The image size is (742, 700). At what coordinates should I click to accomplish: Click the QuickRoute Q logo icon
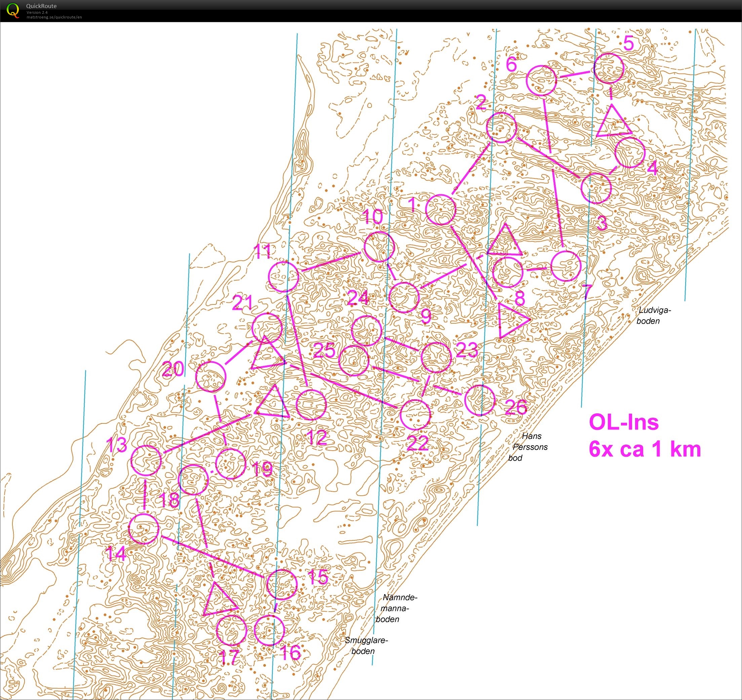tap(13, 11)
